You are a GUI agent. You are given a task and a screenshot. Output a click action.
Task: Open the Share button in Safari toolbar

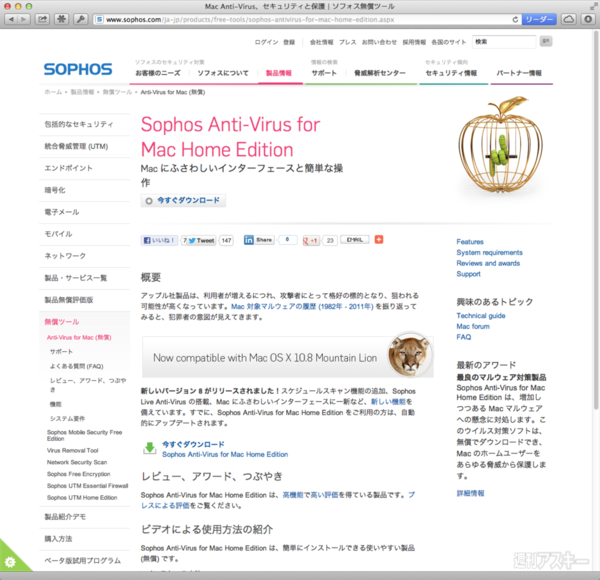(x=42, y=19)
